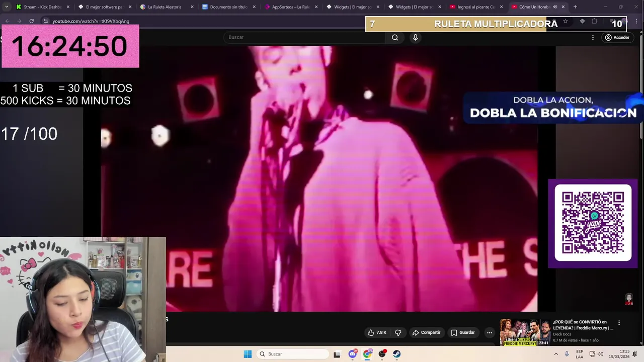Open the volume control tray icon
The width and height of the screenshot is (644, 362).
pyautogui.click(x=600, y=354)
